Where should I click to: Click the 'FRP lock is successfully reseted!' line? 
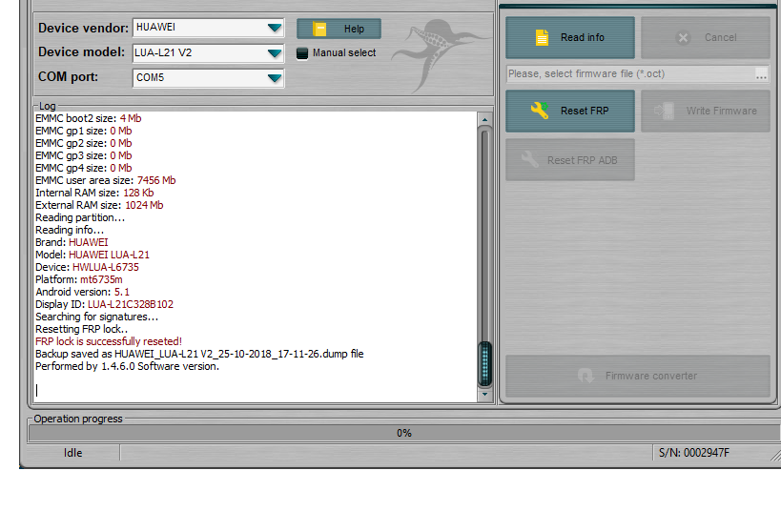pyautogui.click(x=109, y=341)
